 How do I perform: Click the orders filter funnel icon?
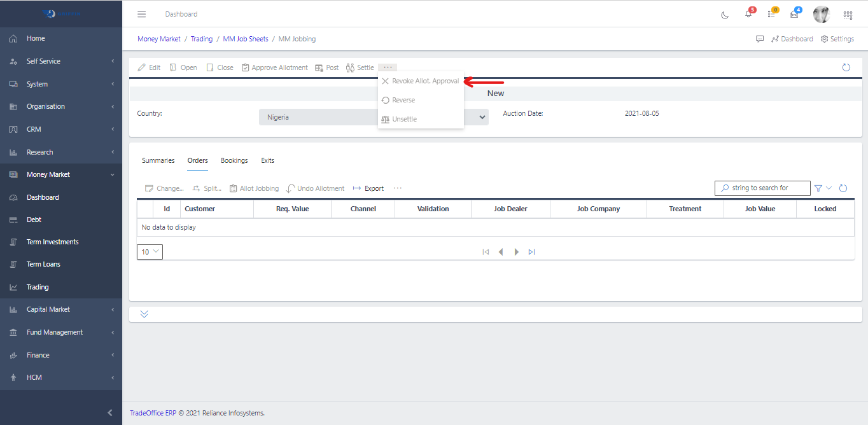[818, 188]
